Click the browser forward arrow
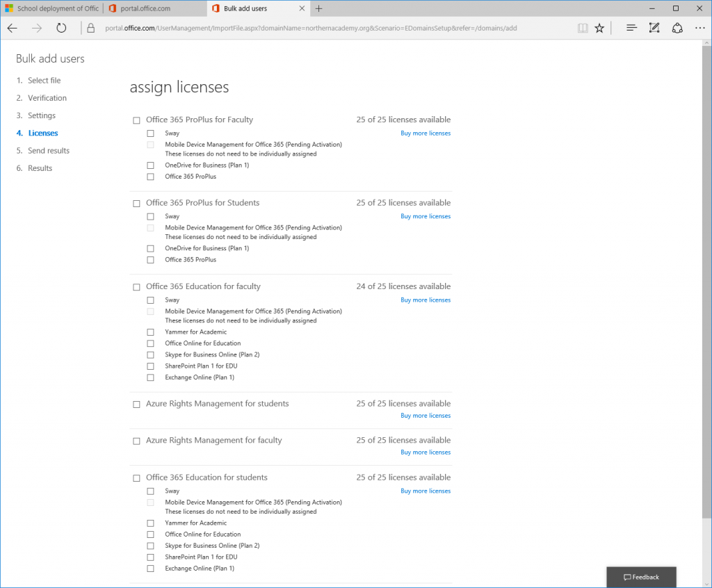Image resolution: width=712 pixels, height=588 pixels. [37, 28]
